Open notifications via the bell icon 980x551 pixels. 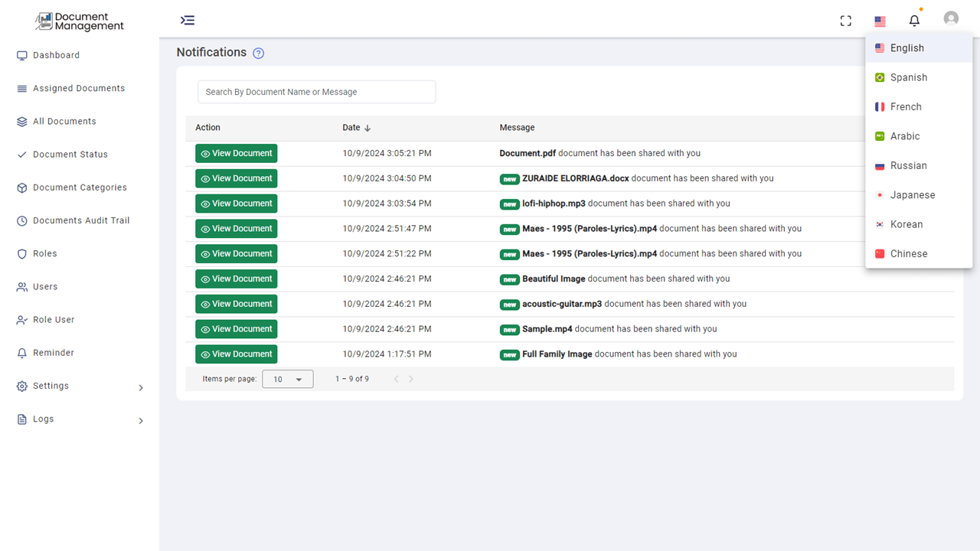(x=914, y=20)
